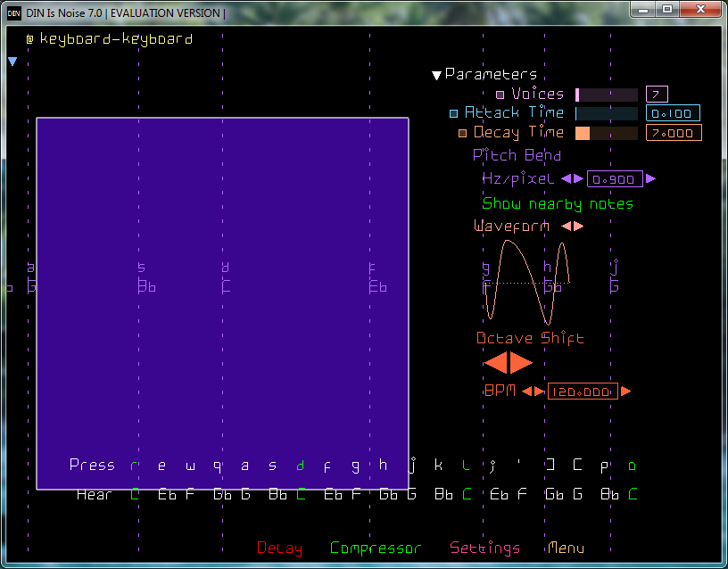
Task: Toggle the Attack Time square checkbox
Action: pos(453,113)
